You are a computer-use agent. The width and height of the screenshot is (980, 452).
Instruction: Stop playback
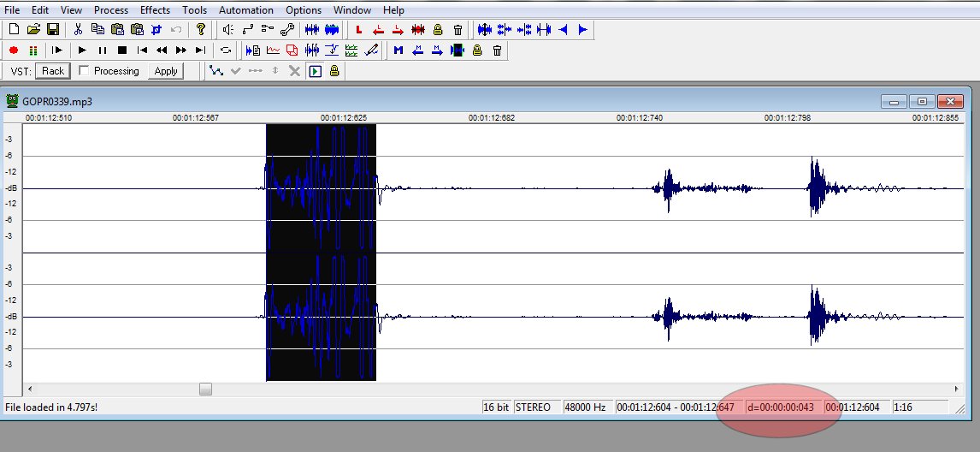122,51
